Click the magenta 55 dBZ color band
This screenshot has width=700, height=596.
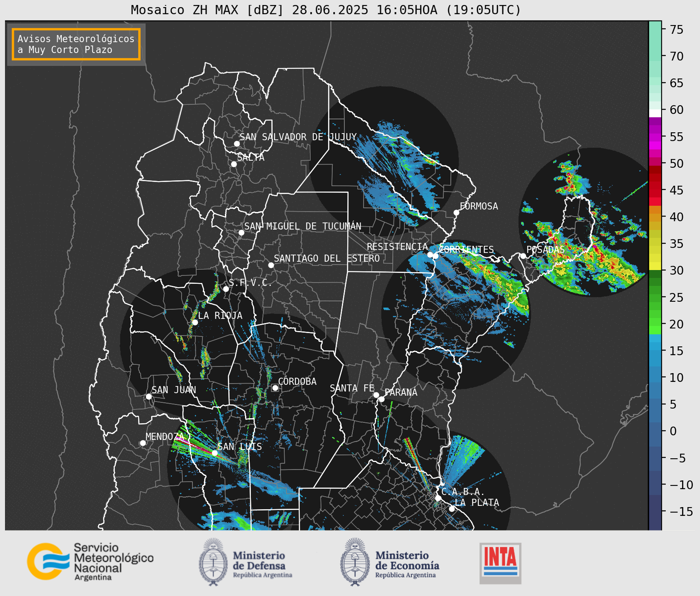click(x=655, y=136)
